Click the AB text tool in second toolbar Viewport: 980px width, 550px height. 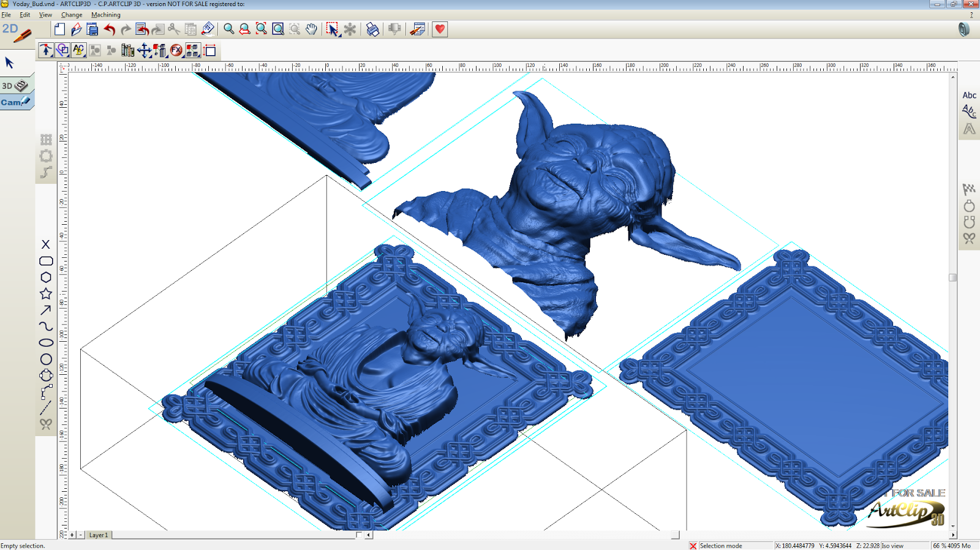[x=78, y=50]
